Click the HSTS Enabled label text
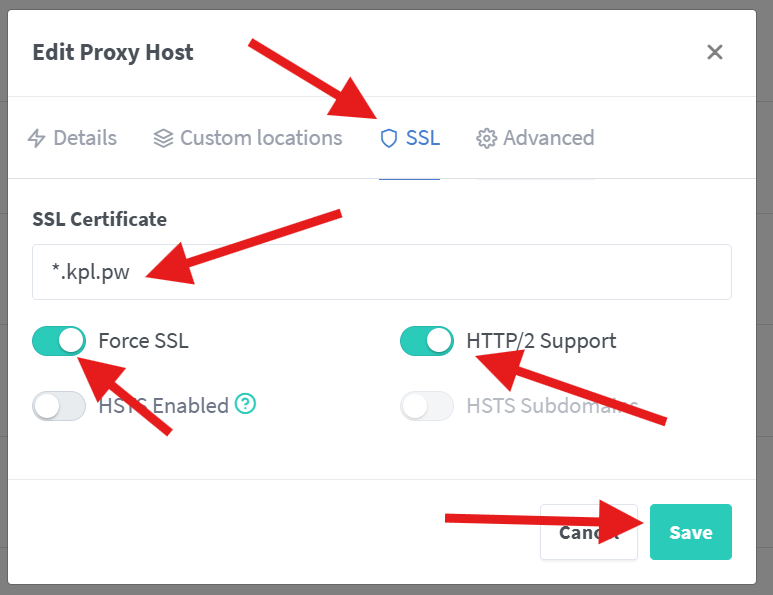Viewport: 773px width, 595px height. (163, 405)
